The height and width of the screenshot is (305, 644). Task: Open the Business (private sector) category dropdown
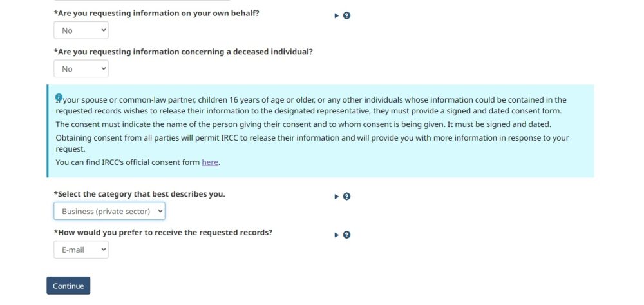click(x=109, y=212)
